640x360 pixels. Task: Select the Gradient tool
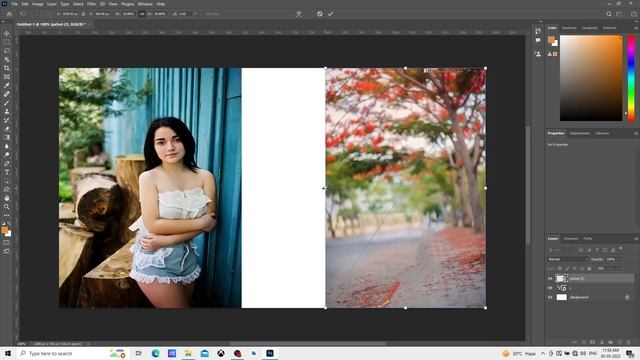pyautogui.click(x=7, y=137)
